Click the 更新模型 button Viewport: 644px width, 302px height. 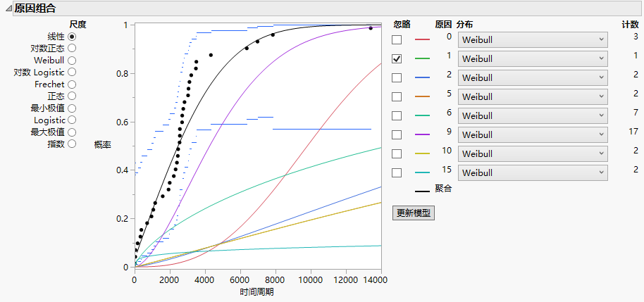(413, 213)
